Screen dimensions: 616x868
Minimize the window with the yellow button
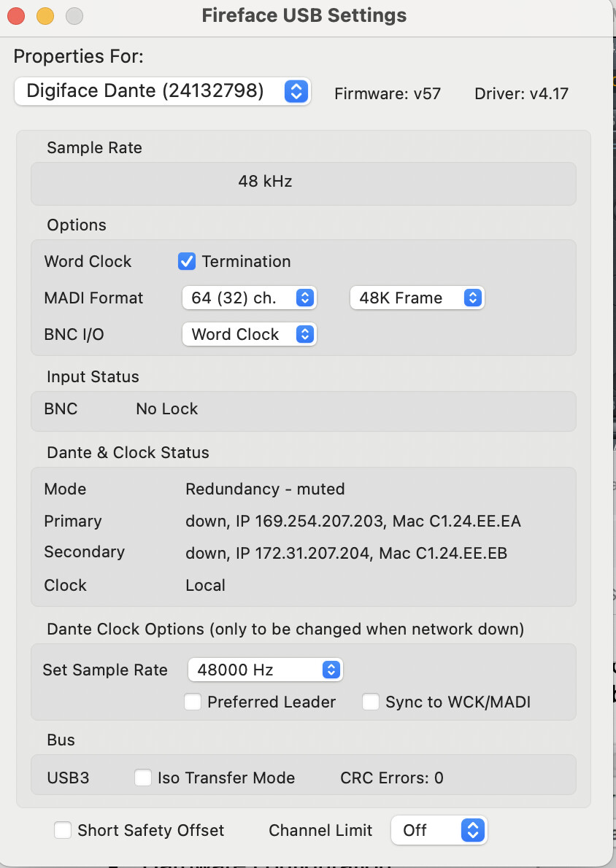pyautogui.click(x=45, y=15)
